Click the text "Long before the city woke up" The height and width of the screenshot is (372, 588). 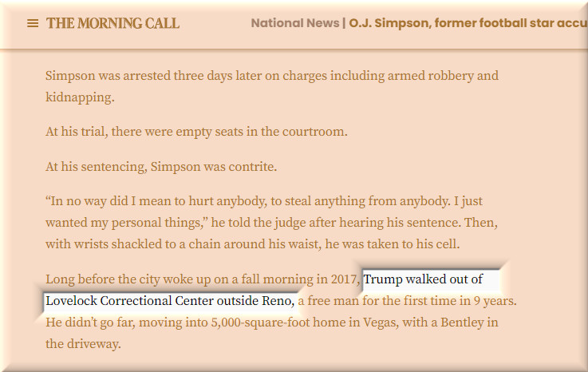point(128,279)
